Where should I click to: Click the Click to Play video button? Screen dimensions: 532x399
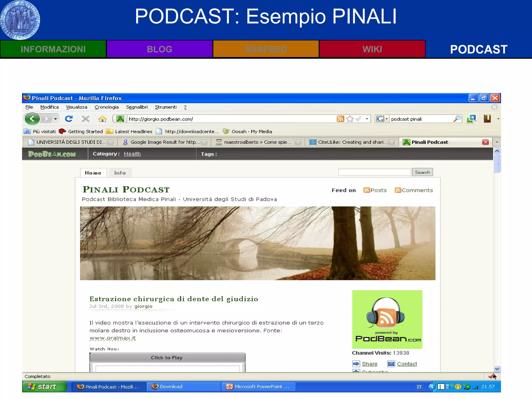point(167,358)
